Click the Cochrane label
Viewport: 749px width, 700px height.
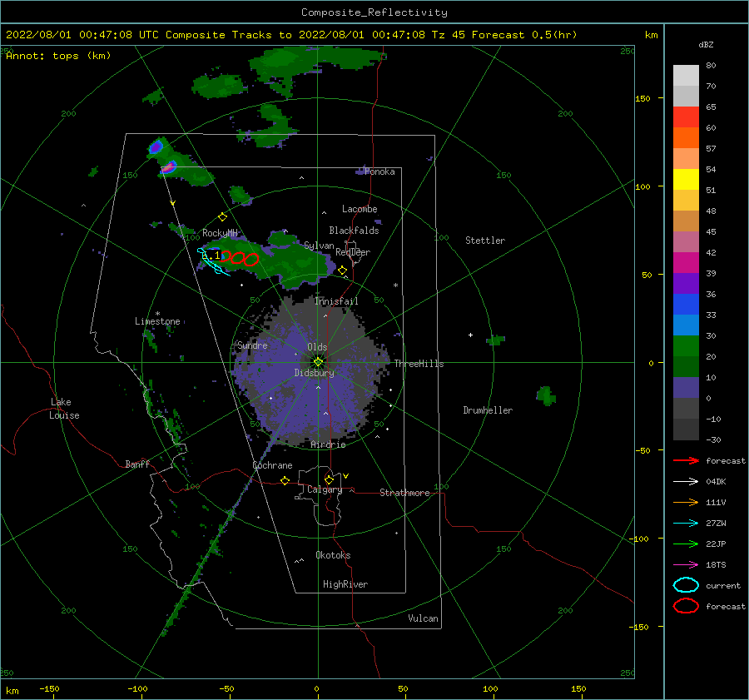(272, 465)
